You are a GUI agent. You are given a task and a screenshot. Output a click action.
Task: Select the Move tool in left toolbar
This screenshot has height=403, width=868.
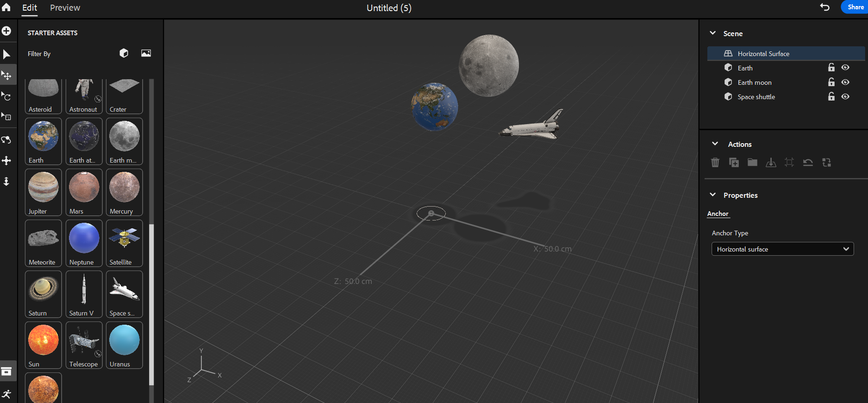click(x=7, y=76)
